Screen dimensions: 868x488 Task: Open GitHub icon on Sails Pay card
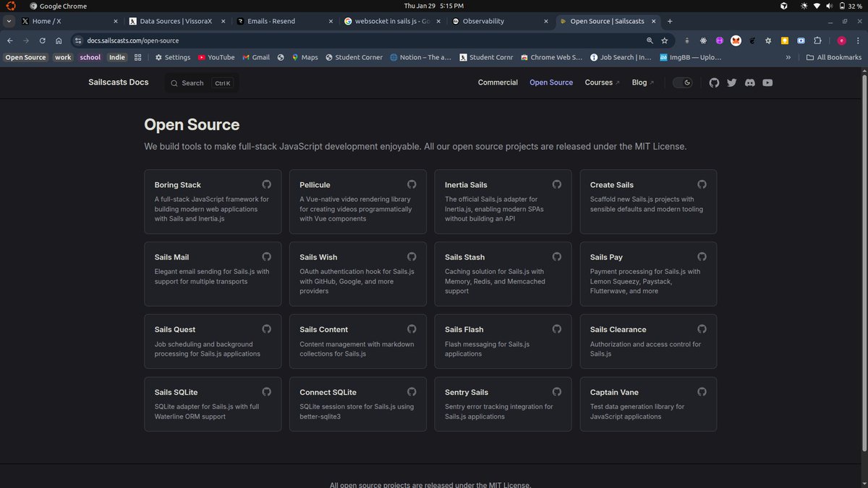pyautogui.click(x=702, y=257)
